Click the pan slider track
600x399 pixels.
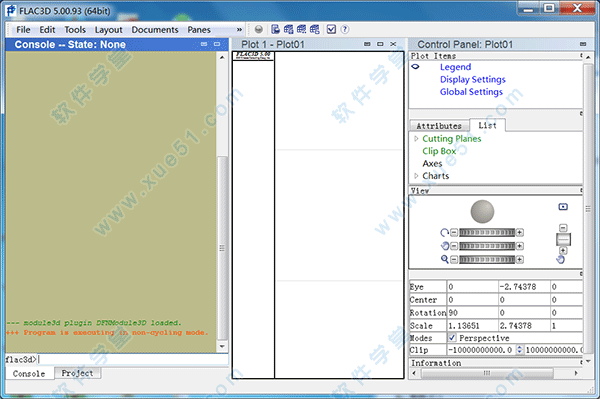point(487,246)
